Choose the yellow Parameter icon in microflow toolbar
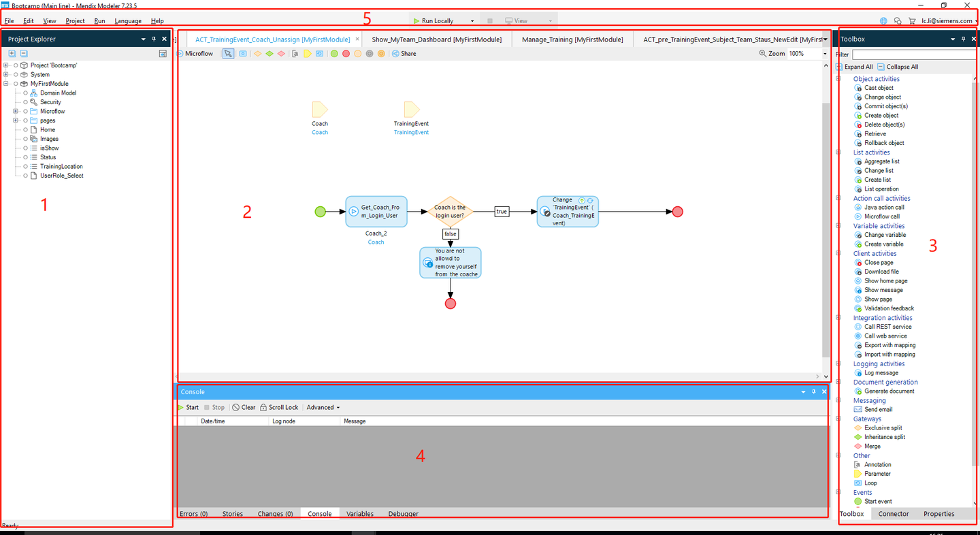980x535 pixels. [x=308, y=53]
